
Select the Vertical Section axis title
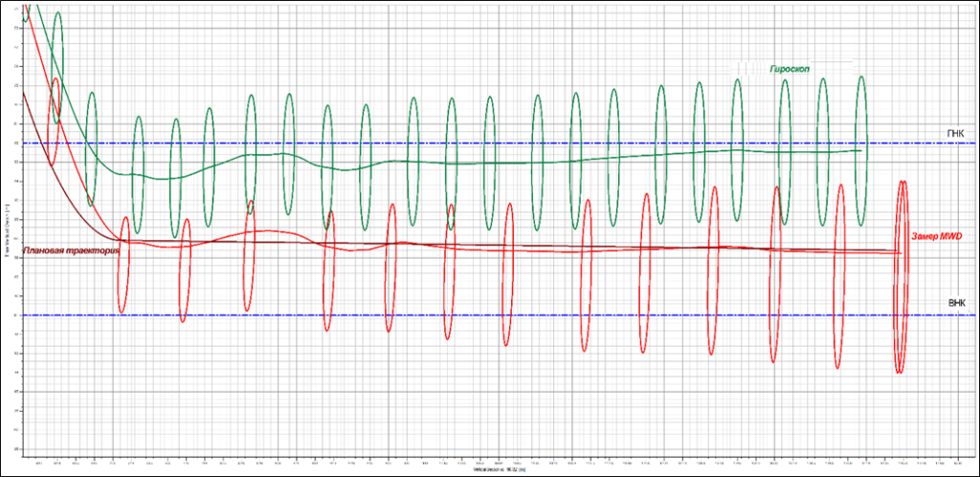pyautogui.click(x=489, y=470)
